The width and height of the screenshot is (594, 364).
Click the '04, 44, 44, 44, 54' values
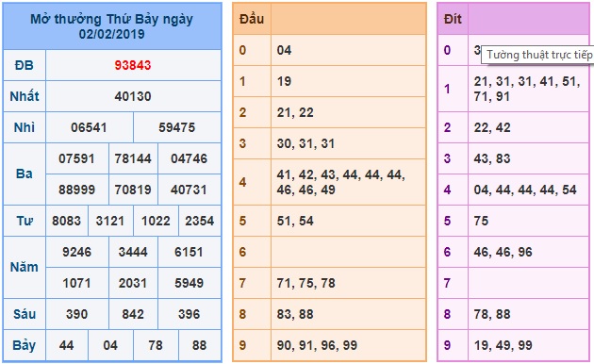[525, 190]
